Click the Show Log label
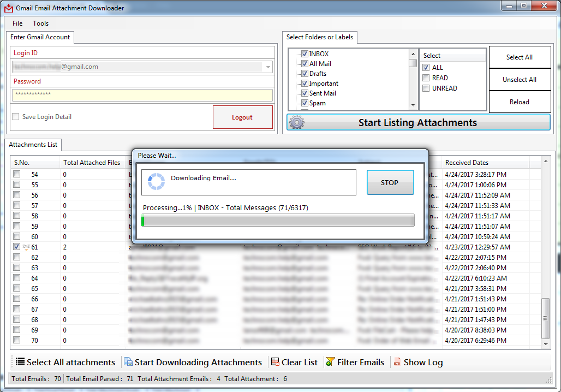Viewport: 561px width, 392px height. coord(423,363)
